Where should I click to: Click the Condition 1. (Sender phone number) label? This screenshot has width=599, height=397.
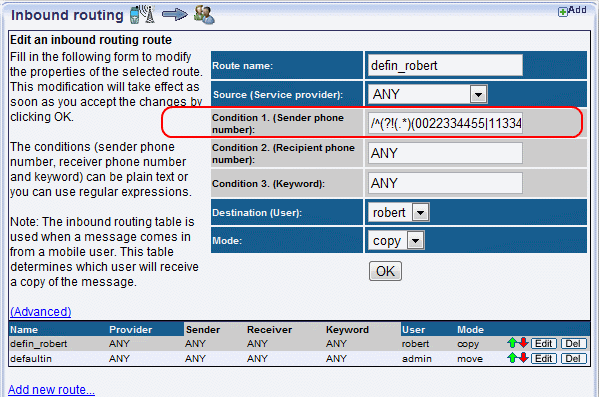(278, 123)
